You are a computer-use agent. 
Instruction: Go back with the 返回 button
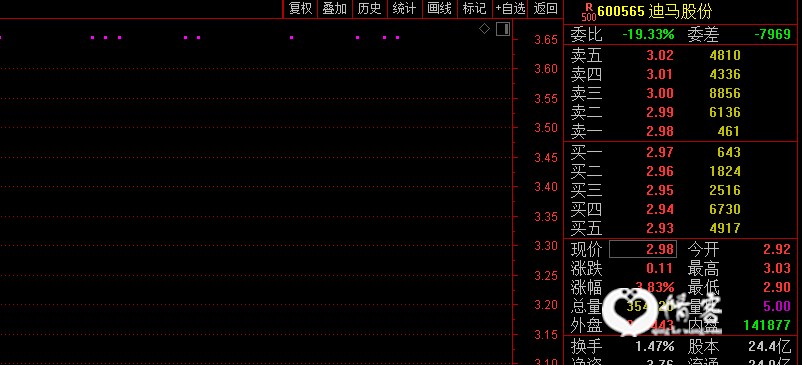click(x=545, y=9)
